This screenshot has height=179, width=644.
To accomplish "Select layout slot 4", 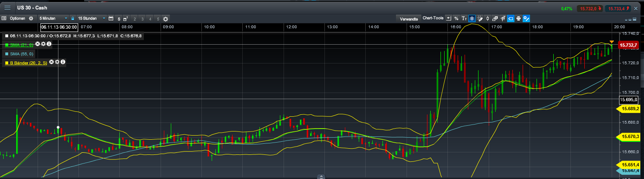I will point(150,19).
